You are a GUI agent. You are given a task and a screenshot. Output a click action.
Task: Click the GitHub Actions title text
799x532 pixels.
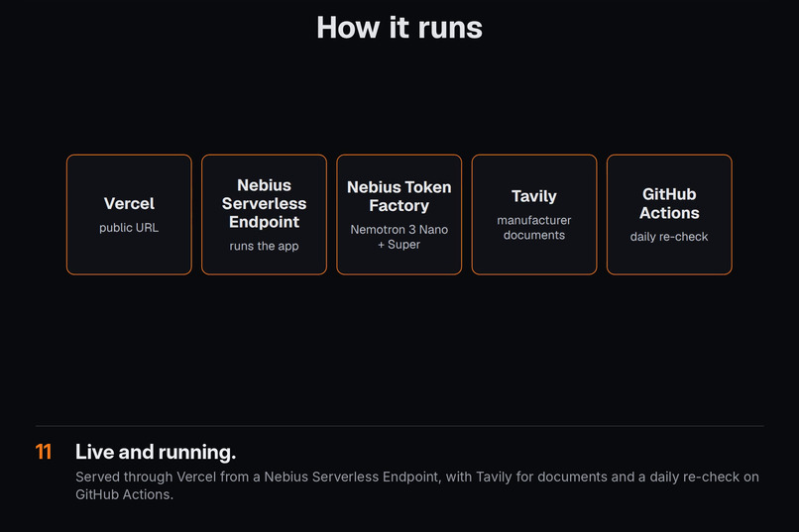coord(669,203)
